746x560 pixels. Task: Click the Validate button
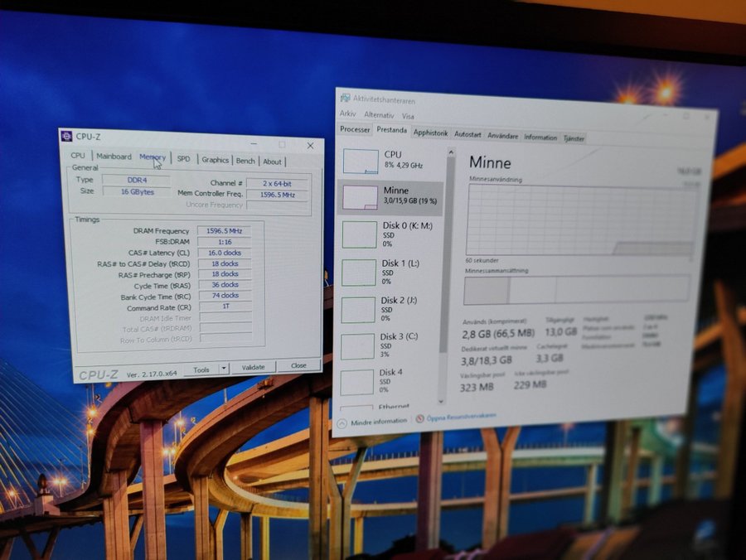[253, 367]
